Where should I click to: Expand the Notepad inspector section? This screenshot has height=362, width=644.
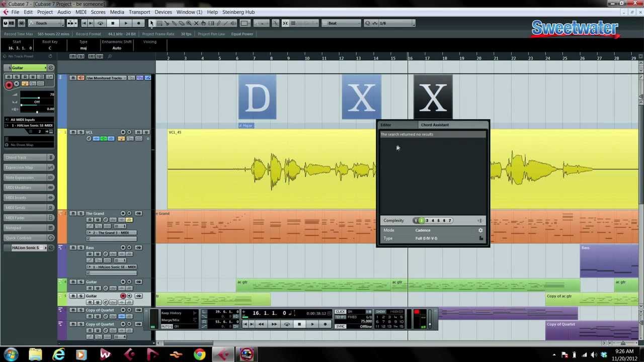29,228
